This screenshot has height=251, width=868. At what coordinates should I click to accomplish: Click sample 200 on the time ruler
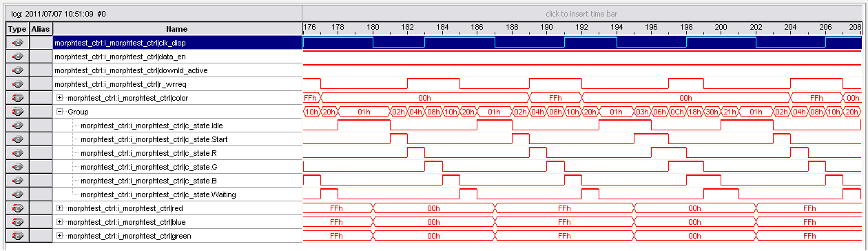tap(721, 28)
